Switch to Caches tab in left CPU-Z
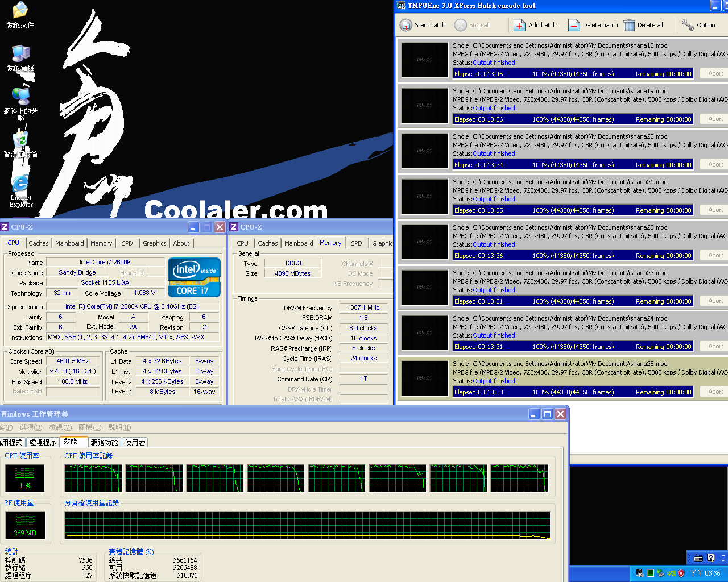728x582 pixels. coord(39,243)
